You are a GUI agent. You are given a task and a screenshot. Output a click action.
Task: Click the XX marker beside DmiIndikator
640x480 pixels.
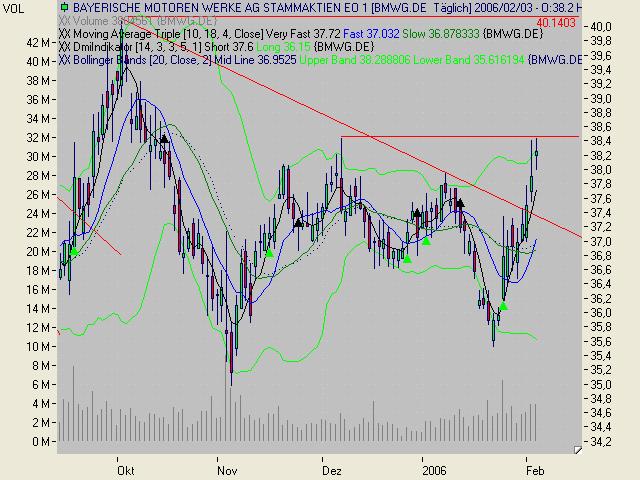(x=65, y=46)
